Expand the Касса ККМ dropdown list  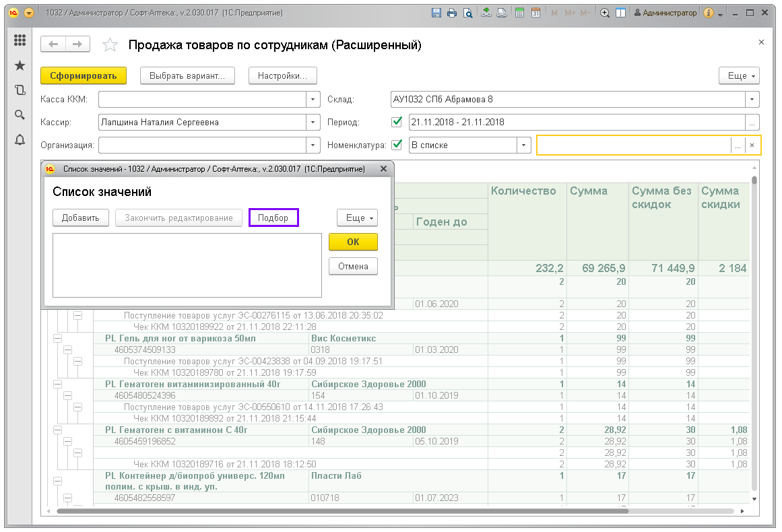pos(313,100)
